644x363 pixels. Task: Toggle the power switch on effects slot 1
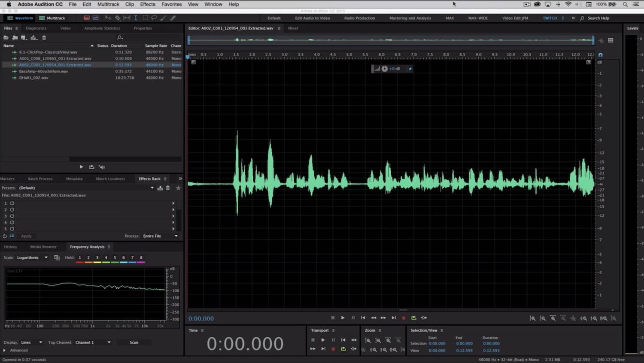coord(12,203)
